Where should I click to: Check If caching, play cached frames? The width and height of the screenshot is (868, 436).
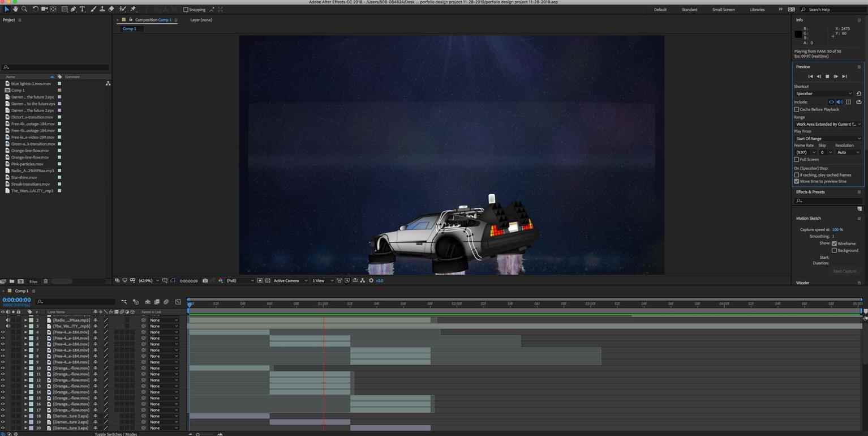tap(797, 175)
